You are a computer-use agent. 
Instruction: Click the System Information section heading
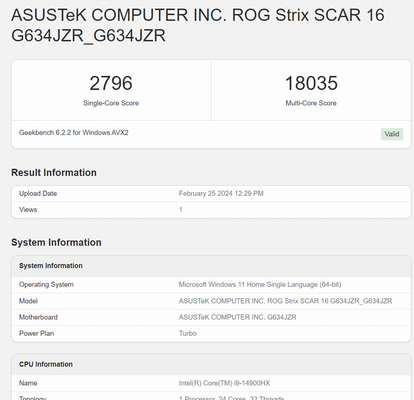(x=56, y=242)
